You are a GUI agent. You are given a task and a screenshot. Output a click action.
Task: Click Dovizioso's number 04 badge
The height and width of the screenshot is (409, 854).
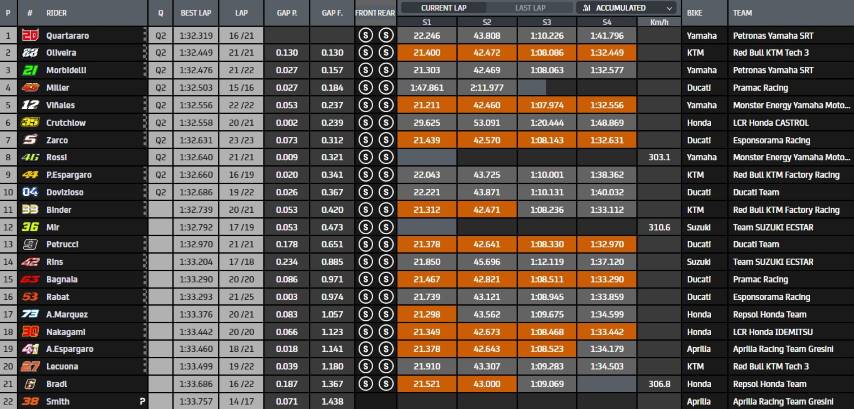point(29,192)
